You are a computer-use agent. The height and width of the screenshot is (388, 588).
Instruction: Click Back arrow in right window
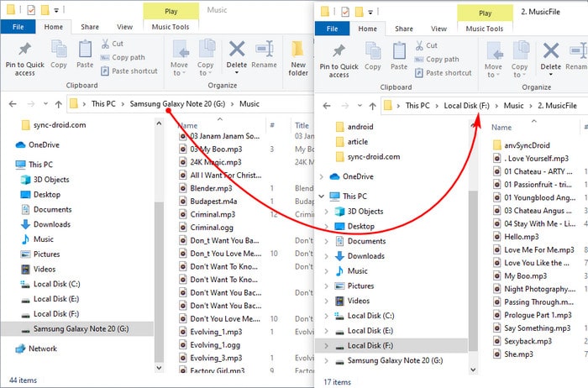327,106
